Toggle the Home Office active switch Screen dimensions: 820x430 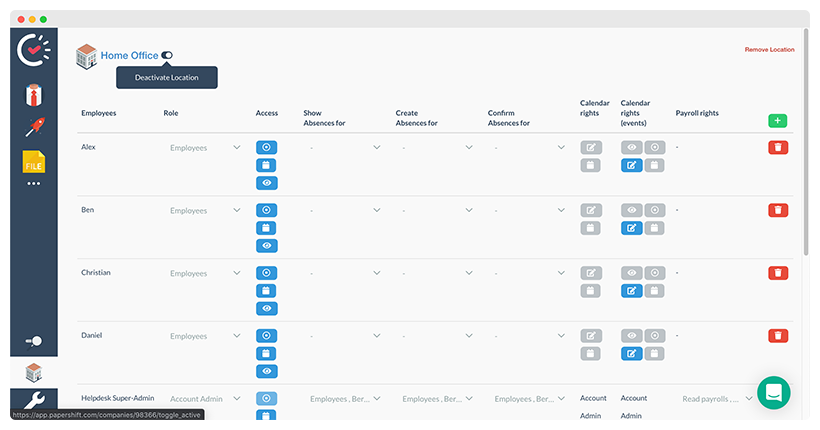coord(167,55)
